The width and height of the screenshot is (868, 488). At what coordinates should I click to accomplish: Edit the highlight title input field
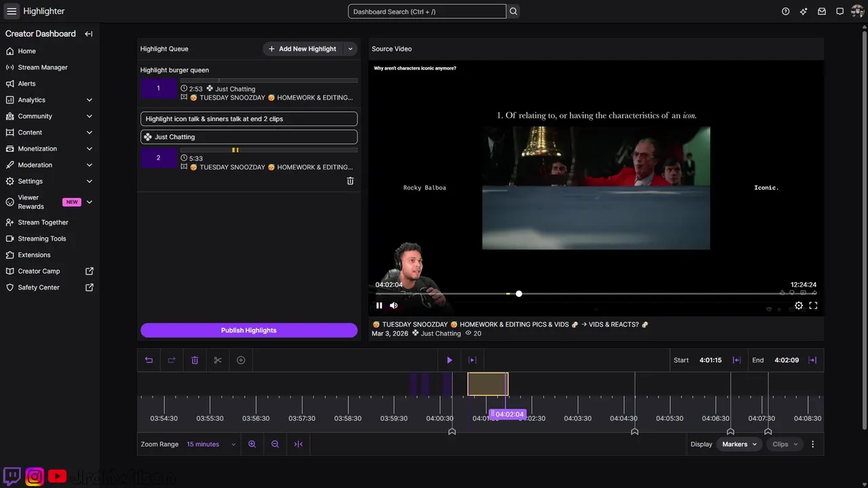click(x=249, y=119)
